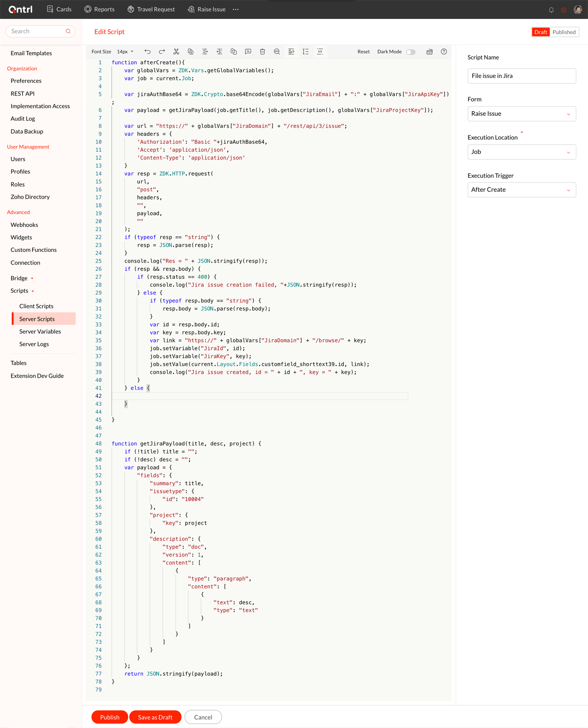Open the Form dropdown showing Raise Issue
This screenshot has height=728, width=588.
pyautogui.click(x=521, y=114)
